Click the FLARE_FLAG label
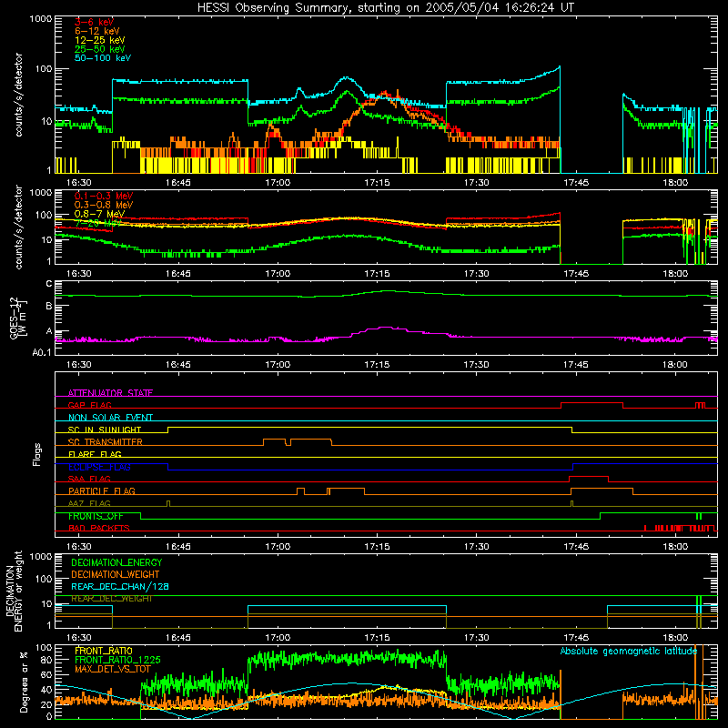Viewport: 728px width, 728px height. 95,454
